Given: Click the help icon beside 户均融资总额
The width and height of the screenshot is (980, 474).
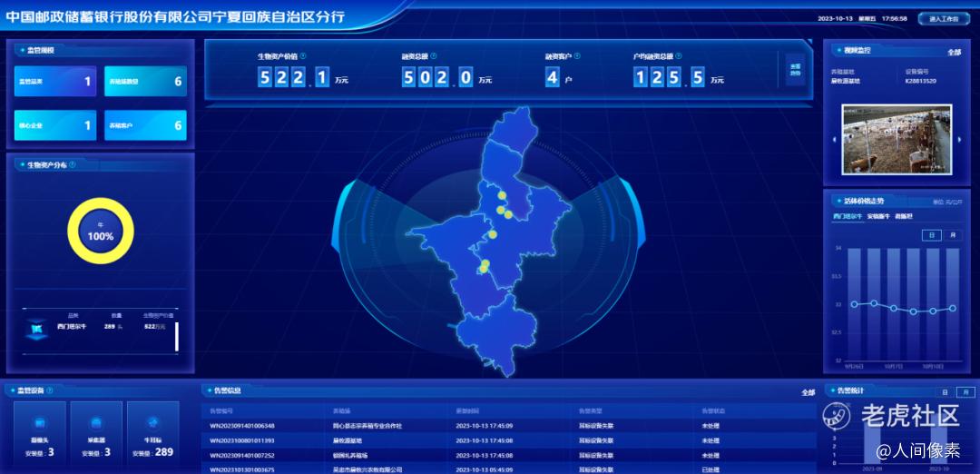Looking at the screenshot, I should (x=680, y=56).
